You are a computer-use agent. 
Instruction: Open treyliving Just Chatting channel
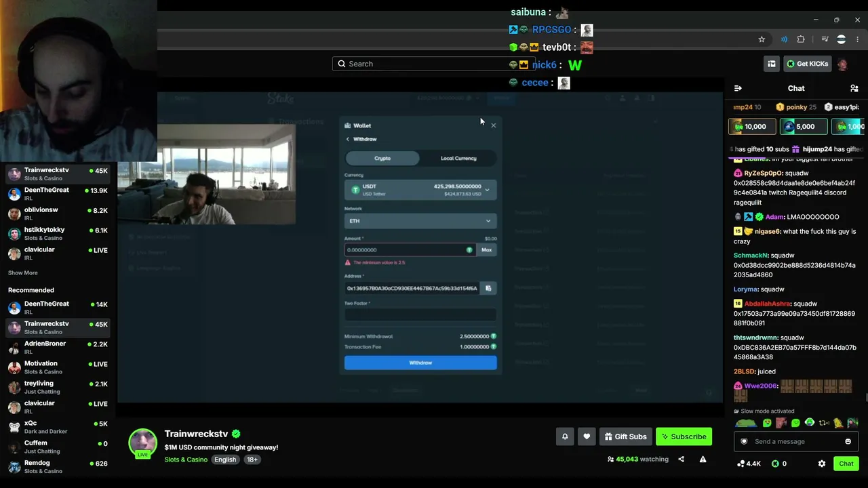[58, 387]
